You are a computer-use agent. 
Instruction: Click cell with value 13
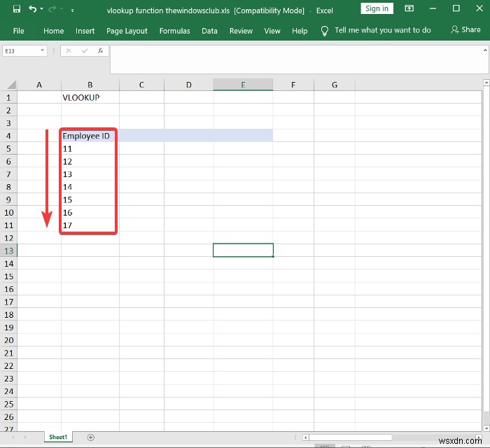pyautogui.click(x=90, y=174)
